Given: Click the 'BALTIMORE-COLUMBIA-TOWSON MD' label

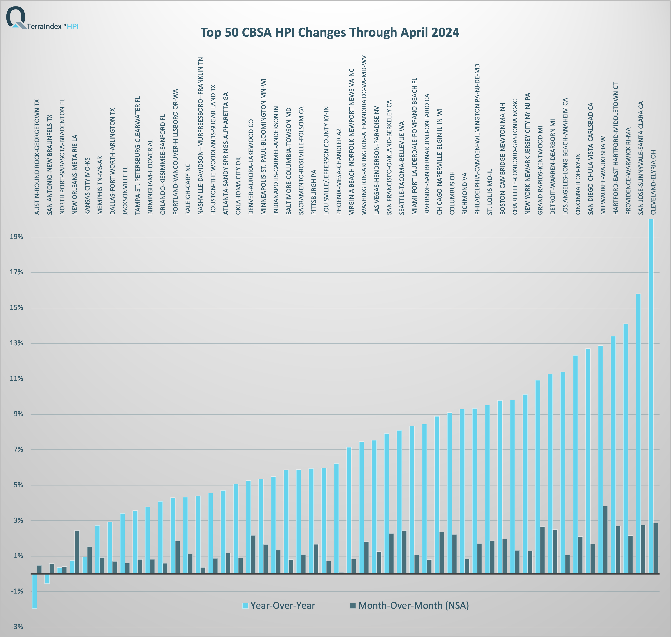Looking at the screenshot, I should 288,161.
